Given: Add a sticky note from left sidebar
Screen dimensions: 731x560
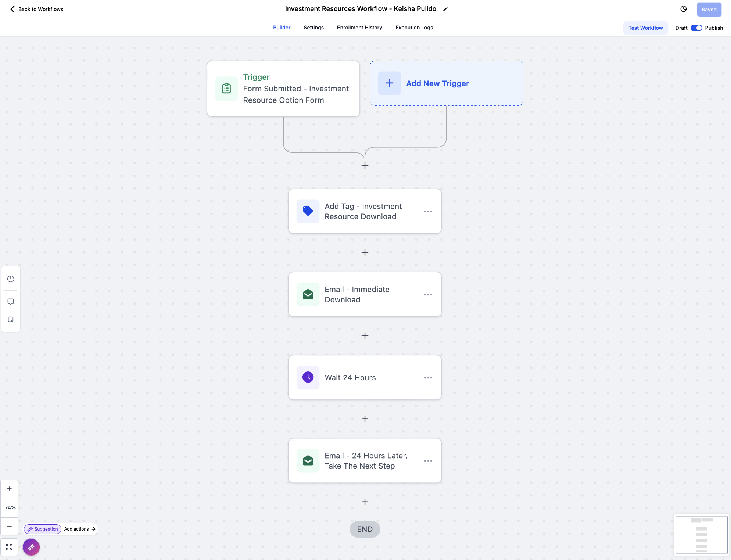Looking at the screenshot, I should [x=11, y=319].
